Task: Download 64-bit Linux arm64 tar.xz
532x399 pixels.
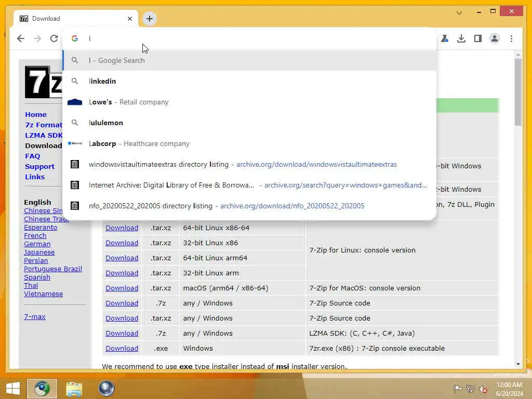Action: 122,258
